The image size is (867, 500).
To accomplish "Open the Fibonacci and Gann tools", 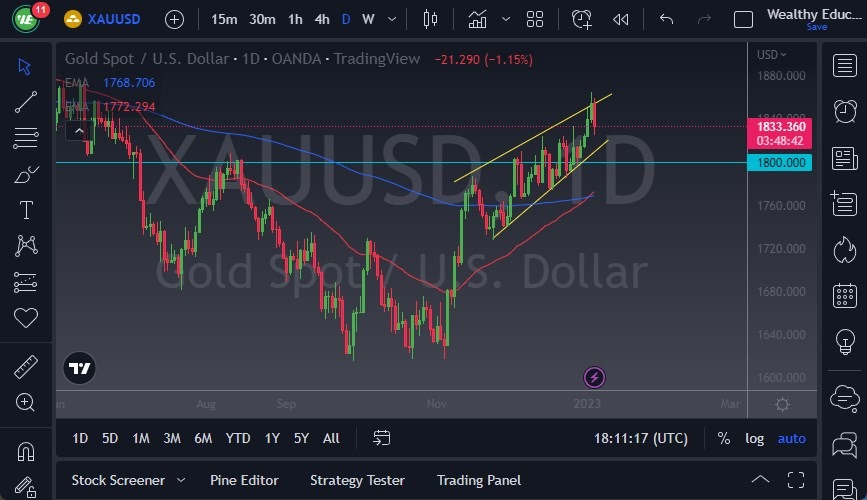I will tap(26, 138).
